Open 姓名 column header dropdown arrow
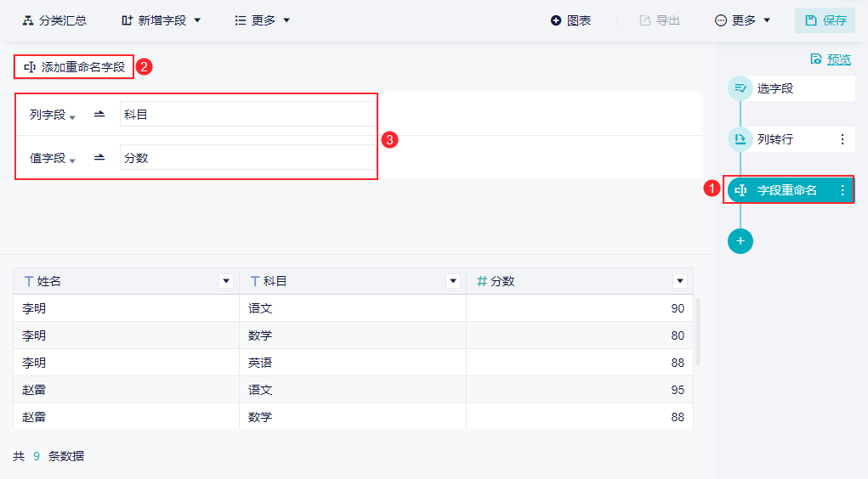 pyautogui.click(x=226, y=281)
